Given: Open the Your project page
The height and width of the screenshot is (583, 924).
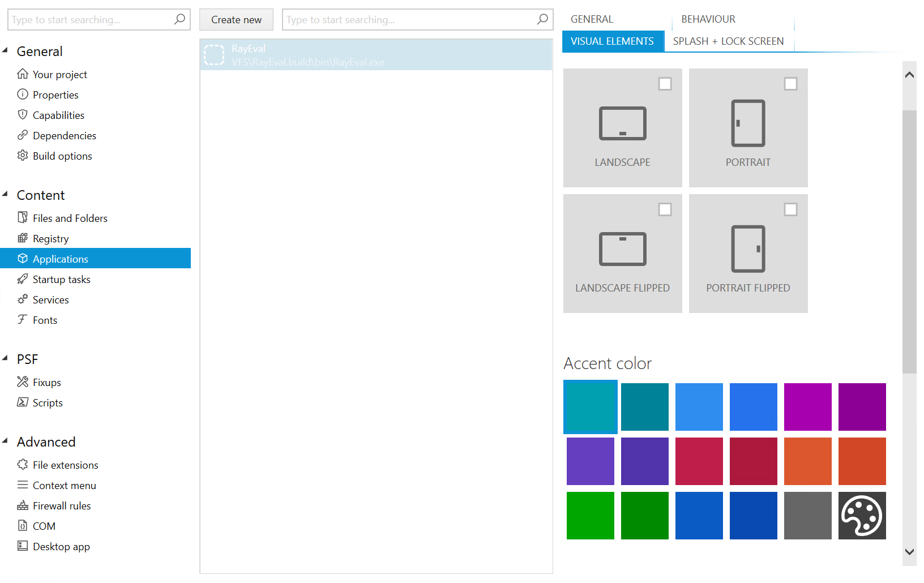Looking at the screenshot, I should pos(59,74).
